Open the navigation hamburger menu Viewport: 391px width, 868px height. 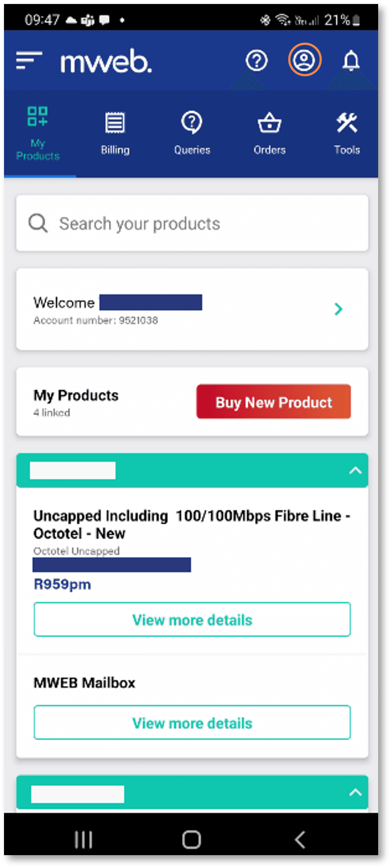pos(28,62)
